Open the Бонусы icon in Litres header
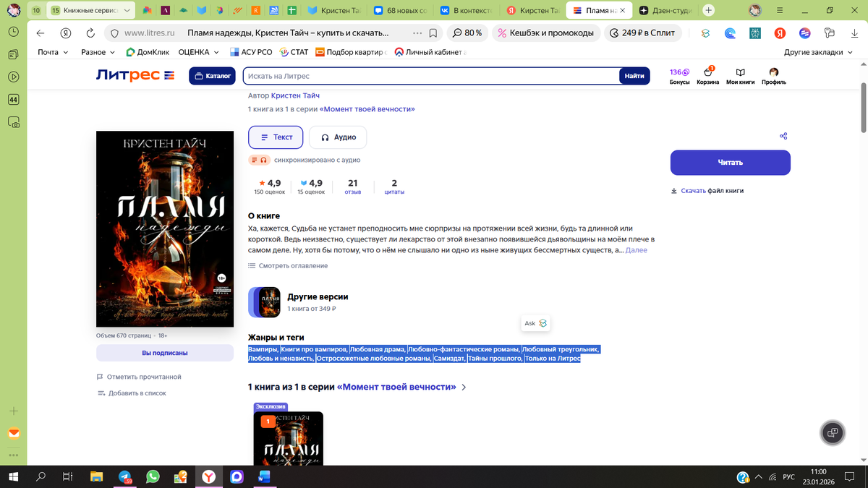The image size is (868, 488). tap(679, 76)
